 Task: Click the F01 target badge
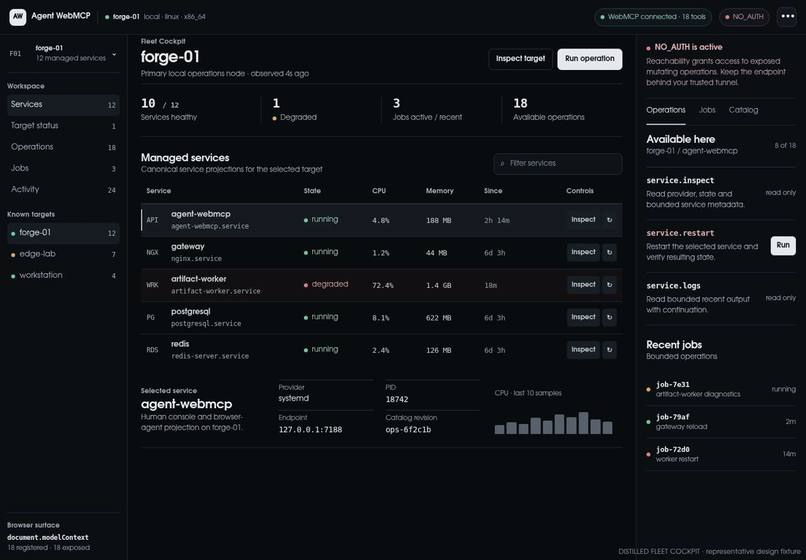[15, 53]
